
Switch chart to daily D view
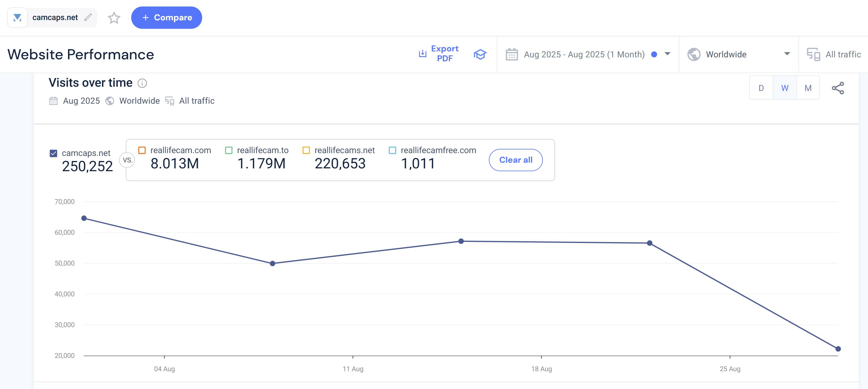click(x=761, y=88)
